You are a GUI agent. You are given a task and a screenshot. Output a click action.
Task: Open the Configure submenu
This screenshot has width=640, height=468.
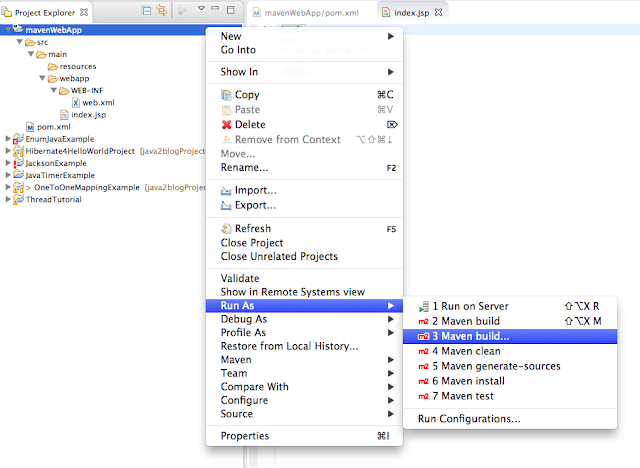[x=304, y=400]
